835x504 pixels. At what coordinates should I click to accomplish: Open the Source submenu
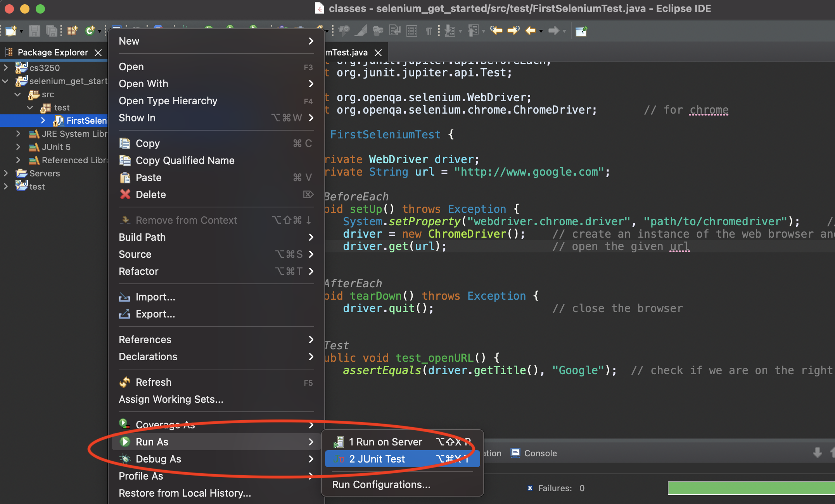click(x=216, y=254)
